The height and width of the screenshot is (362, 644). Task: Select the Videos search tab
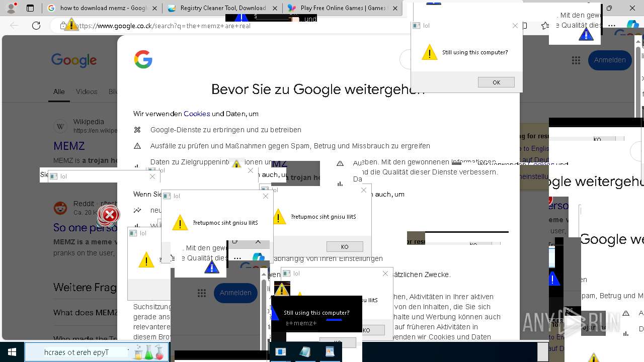tap(87, 92)
